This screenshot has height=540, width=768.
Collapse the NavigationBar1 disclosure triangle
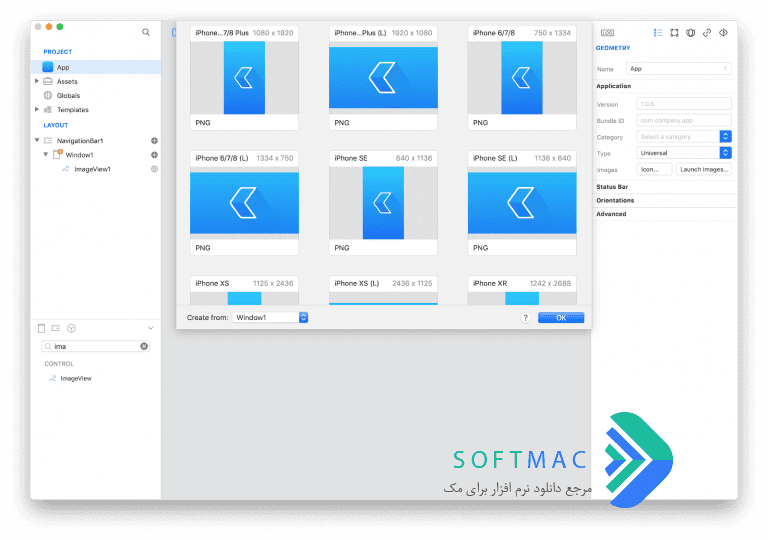pos(37,140)
